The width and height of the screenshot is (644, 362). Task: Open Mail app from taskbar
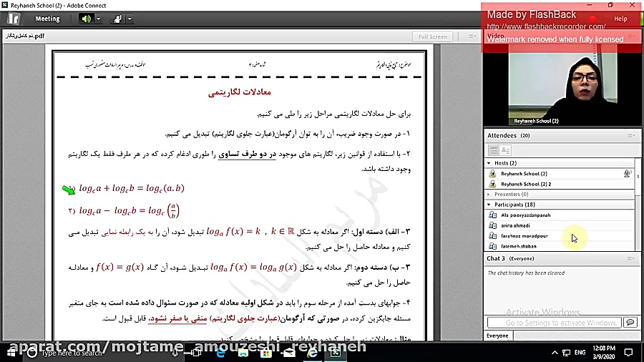(x=289, y=352)
